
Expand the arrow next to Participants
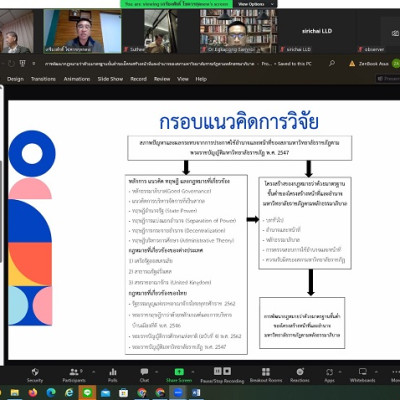[93, 372]
